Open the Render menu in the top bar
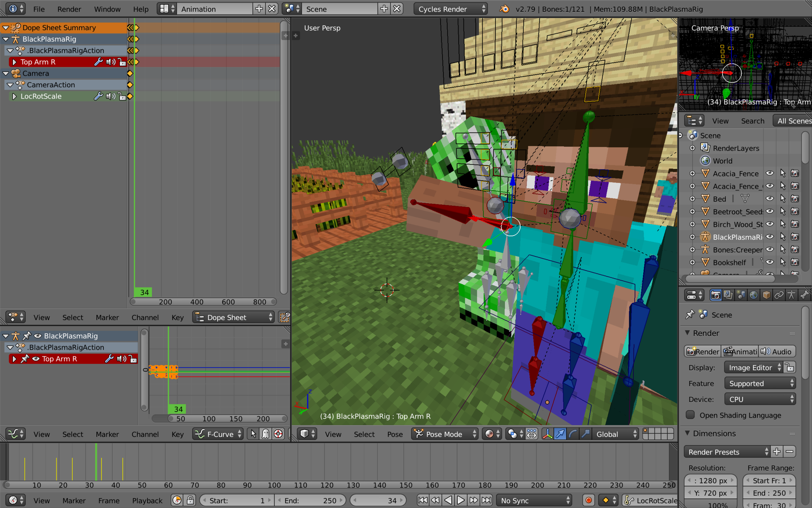Image resolution: width=812 pixels, height=508 pixels. (x=69, y=9)
